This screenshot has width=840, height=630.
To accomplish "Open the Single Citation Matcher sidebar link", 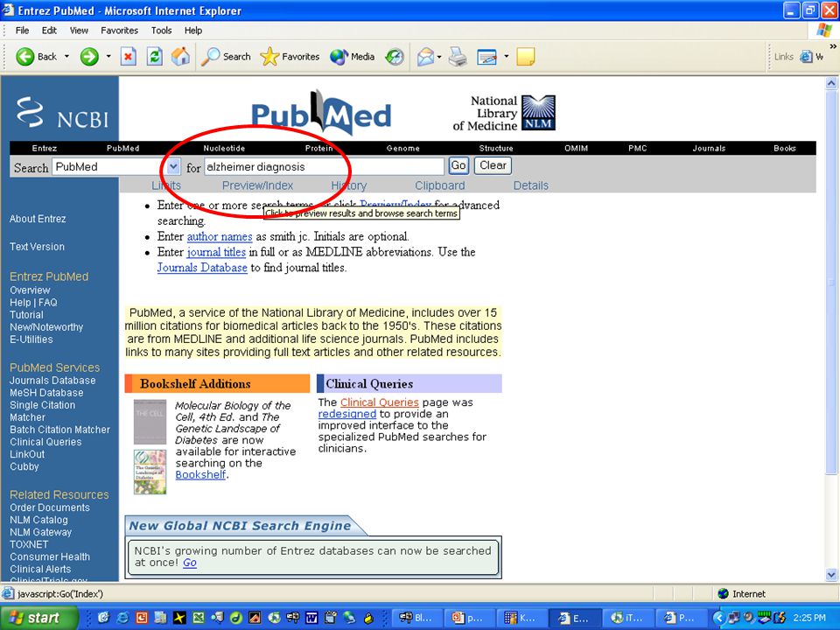I will tap(42, 411).
